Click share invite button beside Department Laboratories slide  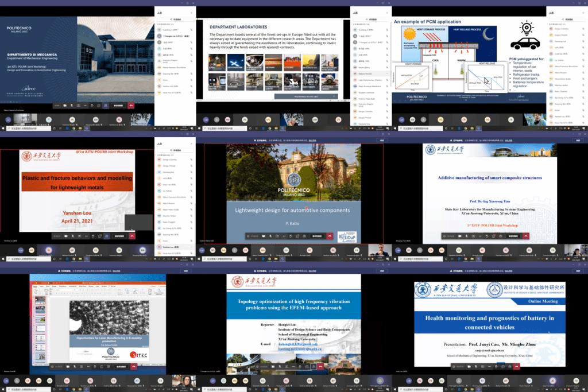tap(372, 18)
